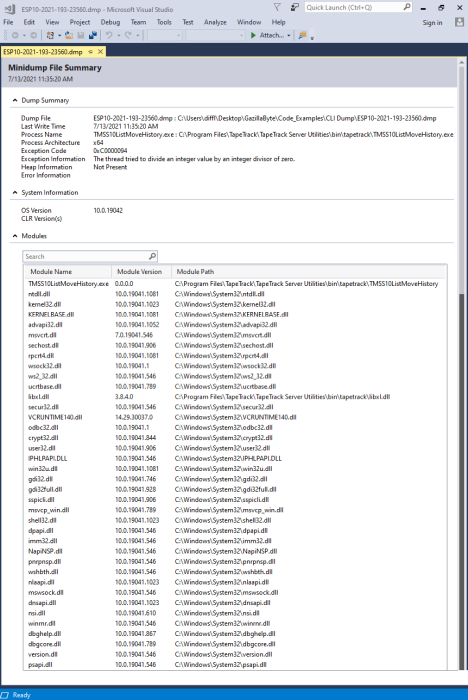Open the Edit menu
468x700 pixels.
point(29,22)
